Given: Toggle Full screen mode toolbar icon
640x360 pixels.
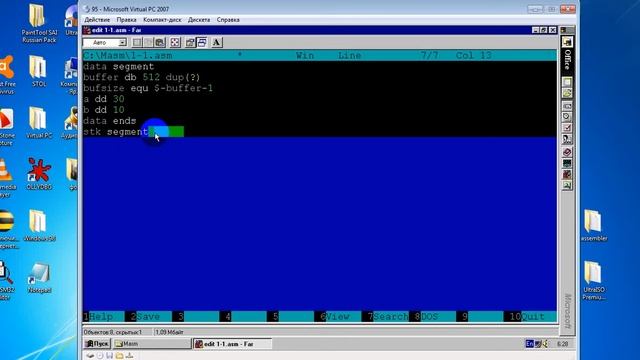Looking at the screenshot, I should [x=175, y=42].
